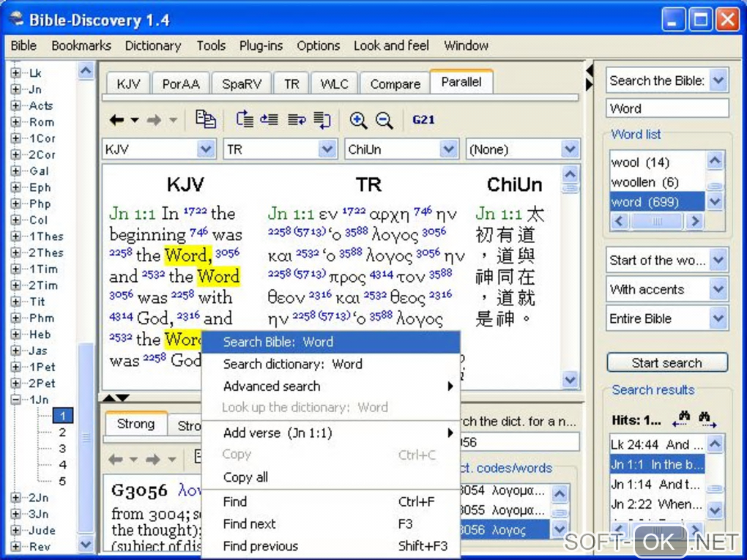The width and height of the screenshot is (747, 560).
Task: Switch to the Compare tab
Action: click(395, 83)
